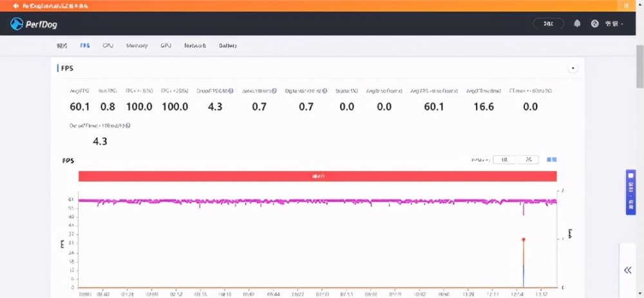Click info icon next to Delta FTime label

pyautogui.click(x=128, y=126)
